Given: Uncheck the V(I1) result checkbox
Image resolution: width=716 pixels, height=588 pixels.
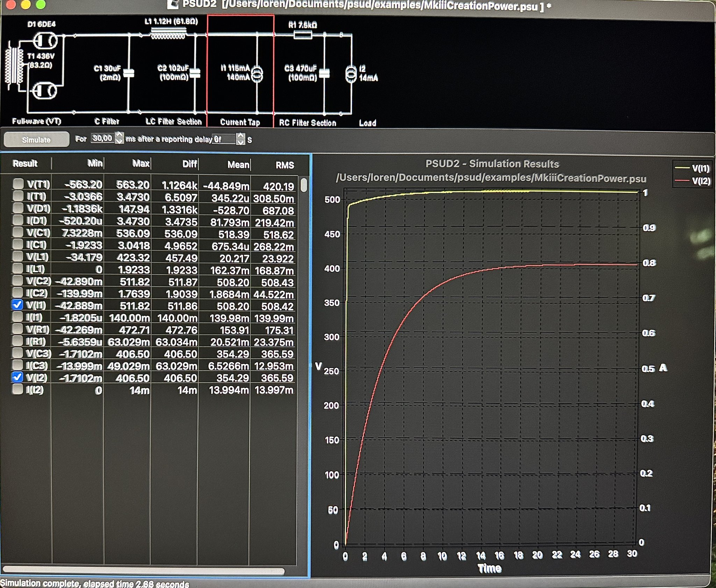Looking at the screenshot, I should pos(17,305).
